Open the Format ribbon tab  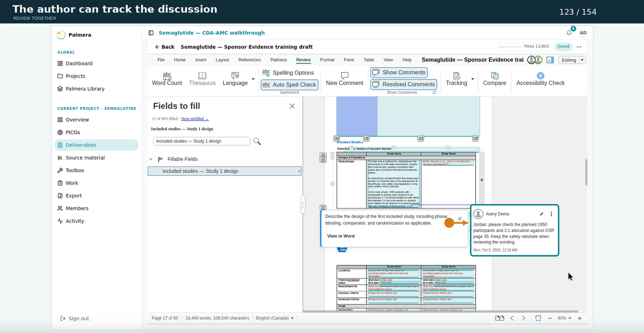327,60
